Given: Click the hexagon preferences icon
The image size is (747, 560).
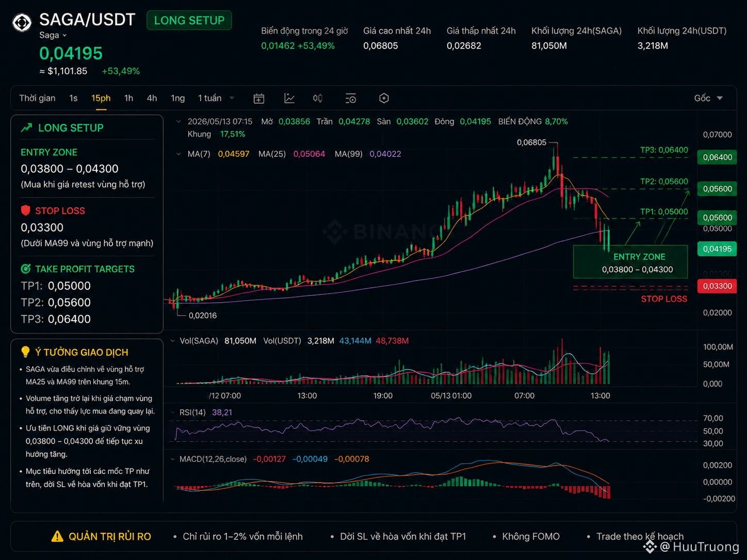Looking at the screenshot, I should (384, 98).
